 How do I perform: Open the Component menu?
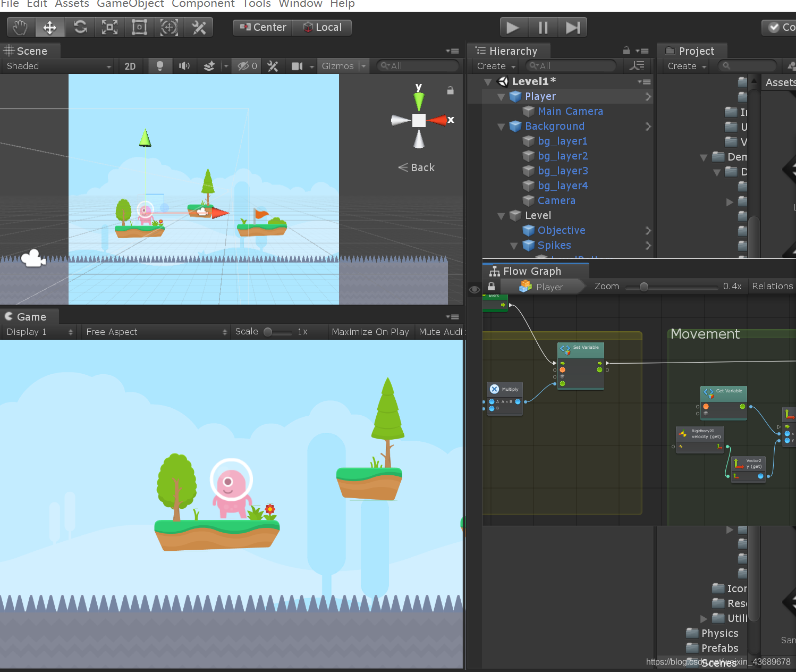[x=203, y=4]
